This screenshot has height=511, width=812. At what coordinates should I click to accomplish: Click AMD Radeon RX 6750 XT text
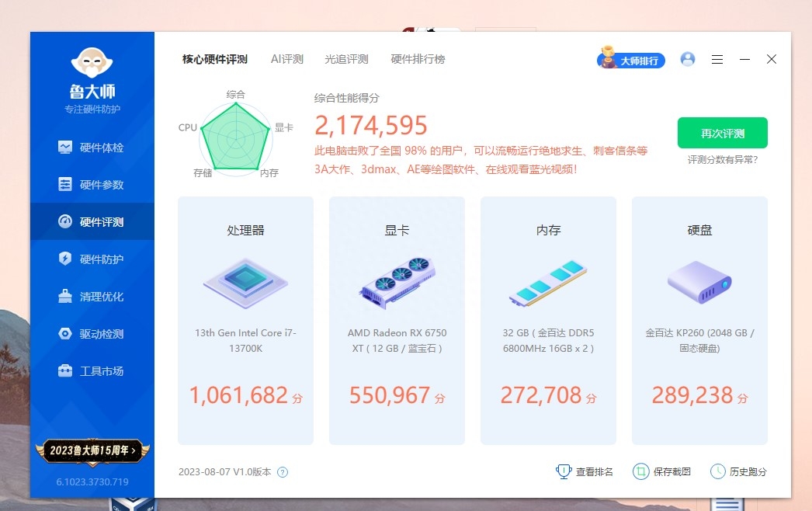(x=397, y=340)
